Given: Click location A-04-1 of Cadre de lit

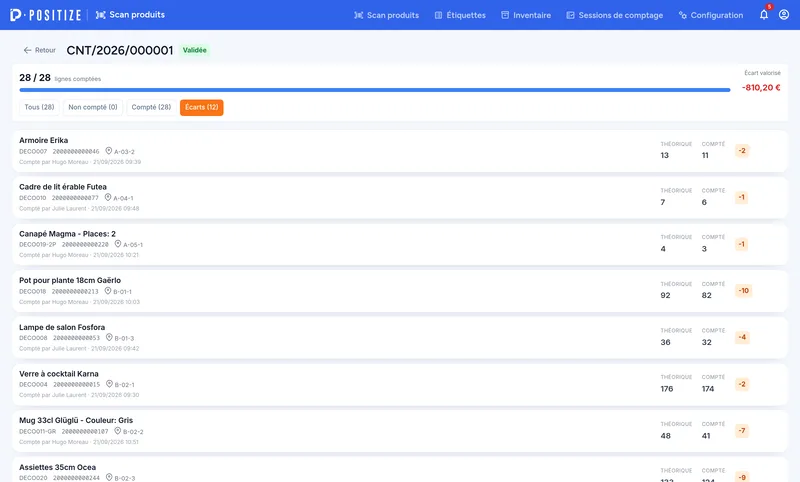Looking at the screenshot, I should [123, 198].
